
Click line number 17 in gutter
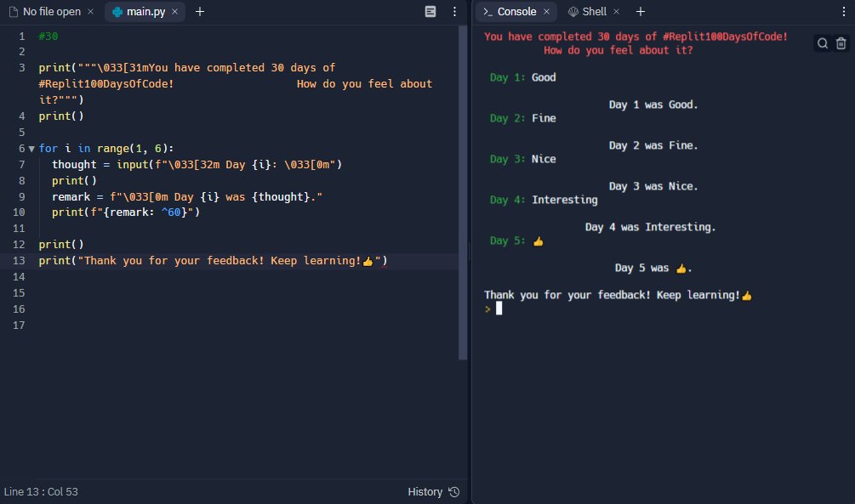pyautogui.click(x=19, y=325)
